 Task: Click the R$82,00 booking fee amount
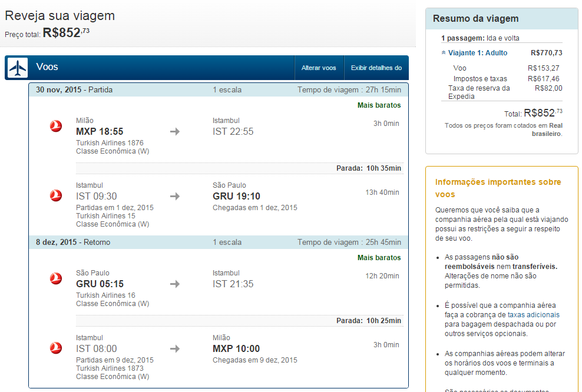click(548, 88)
